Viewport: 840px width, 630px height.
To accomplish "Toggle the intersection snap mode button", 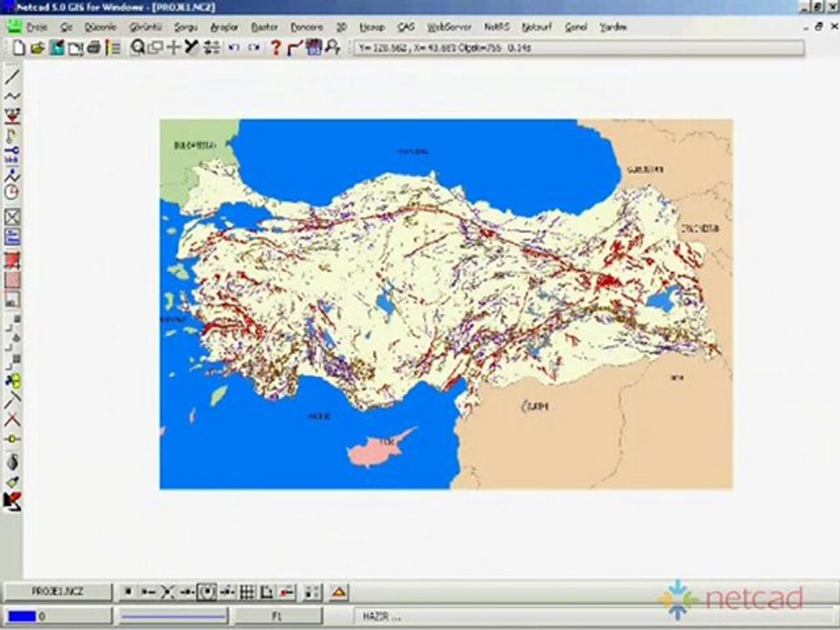I will pos(167,592).
